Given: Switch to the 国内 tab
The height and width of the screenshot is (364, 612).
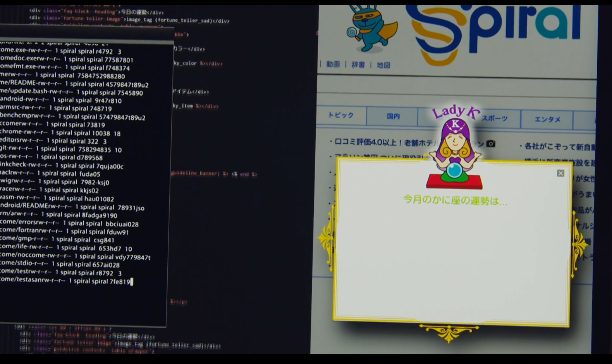Looking at the screenshot, I should (x=393, y=116).
